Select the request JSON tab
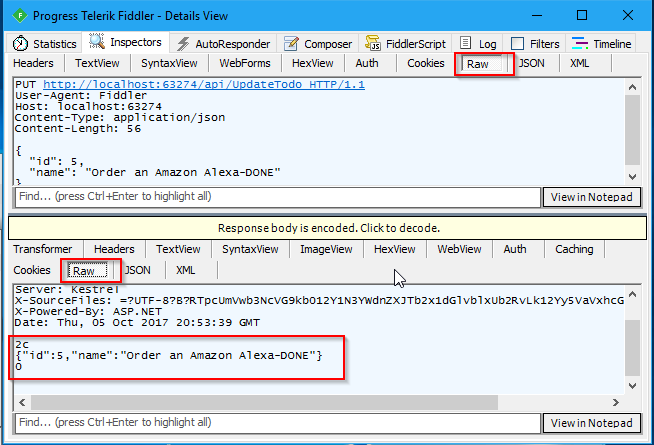This screenshot has height=445, width=654. pyautogui.click(x=531, y=63)
